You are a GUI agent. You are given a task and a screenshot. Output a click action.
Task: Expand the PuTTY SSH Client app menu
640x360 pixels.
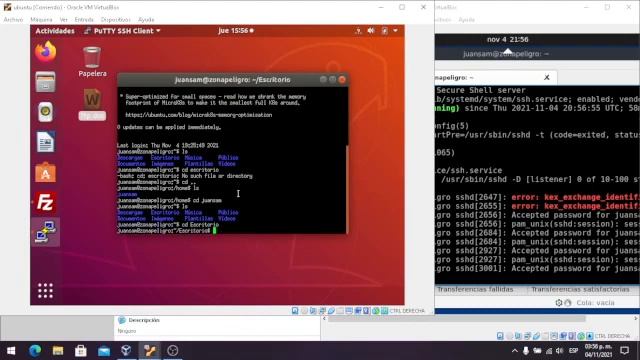(x=122, y=31)
